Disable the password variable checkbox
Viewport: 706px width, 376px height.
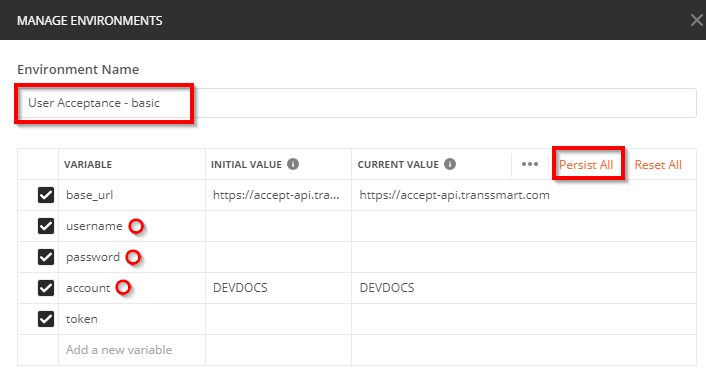pos(46,257)
